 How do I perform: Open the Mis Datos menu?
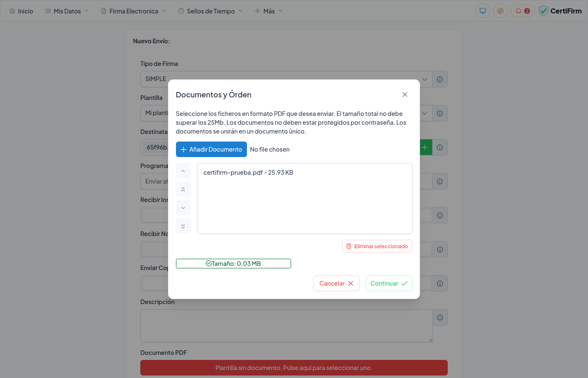tap(67, 11)
